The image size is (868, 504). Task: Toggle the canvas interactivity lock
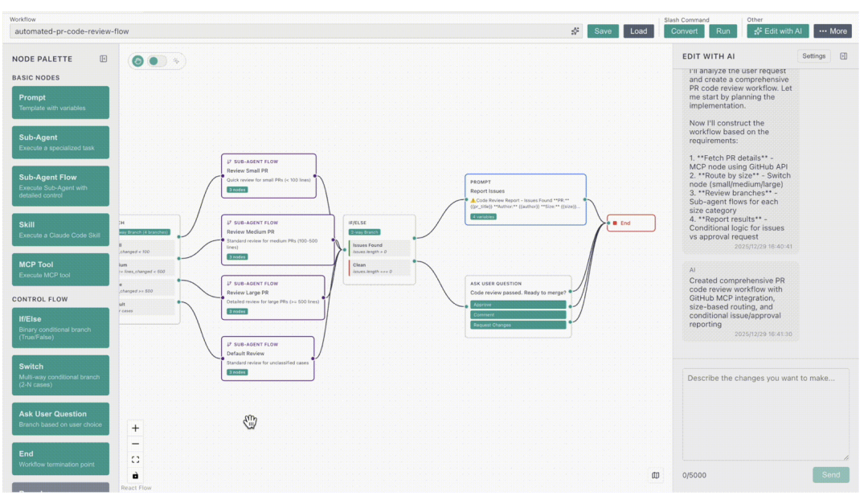click(135, 475)
